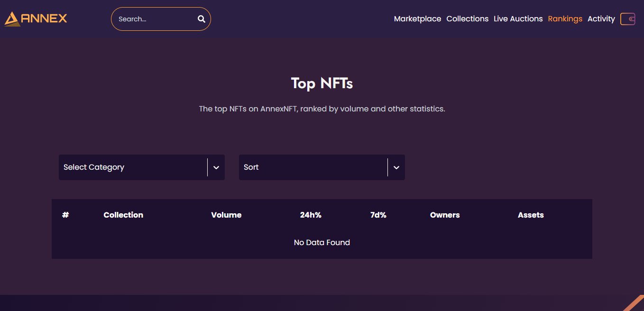The height and width of the screenshot is (311, 644).
Task: Click the chevron arrow on Select Category
Action: [216, 167]
